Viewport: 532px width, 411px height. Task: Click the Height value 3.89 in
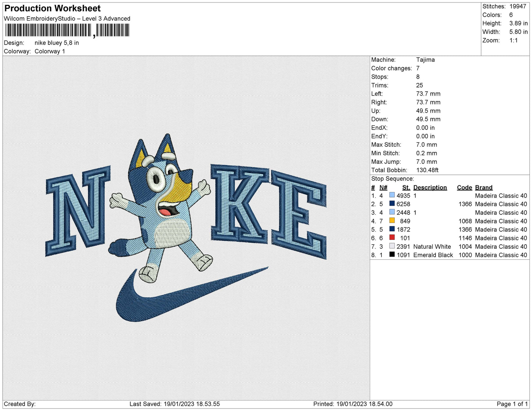tap(518, 23)
